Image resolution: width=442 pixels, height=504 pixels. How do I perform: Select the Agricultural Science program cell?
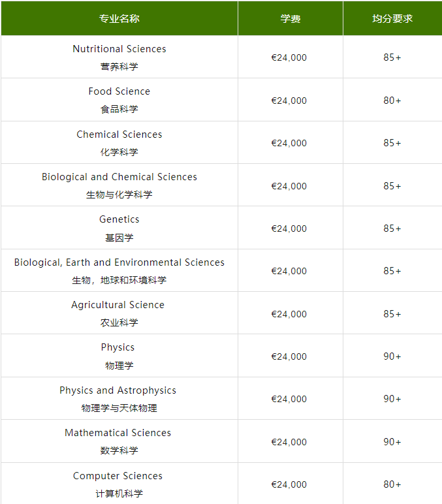pyautogui.click(x=119, y=313)
